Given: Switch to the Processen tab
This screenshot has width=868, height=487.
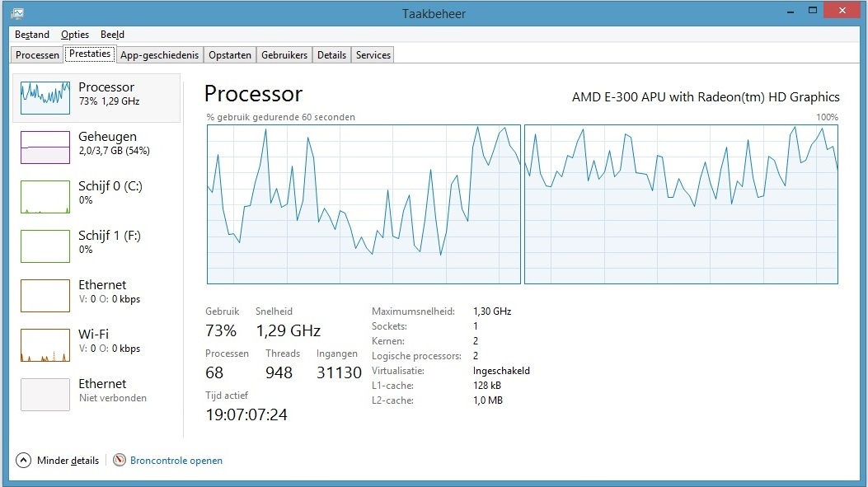Looking at the screenshot, I should pos(38,55).
